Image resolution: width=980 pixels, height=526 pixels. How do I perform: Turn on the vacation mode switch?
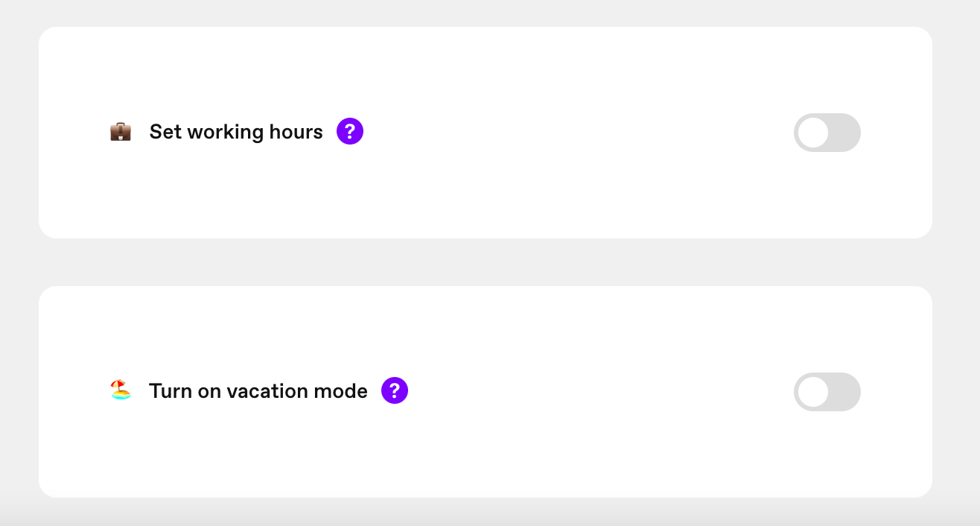[x=827, y=392]
